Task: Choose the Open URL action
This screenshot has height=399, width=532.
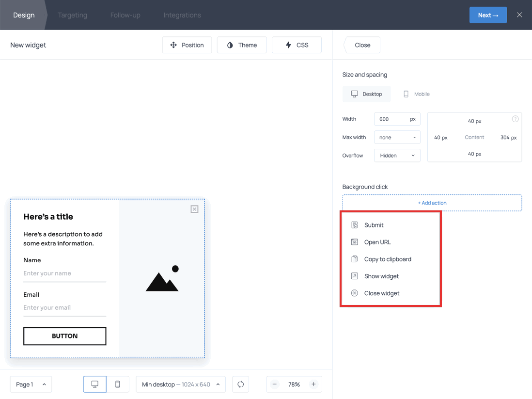Action: [378, 242]
